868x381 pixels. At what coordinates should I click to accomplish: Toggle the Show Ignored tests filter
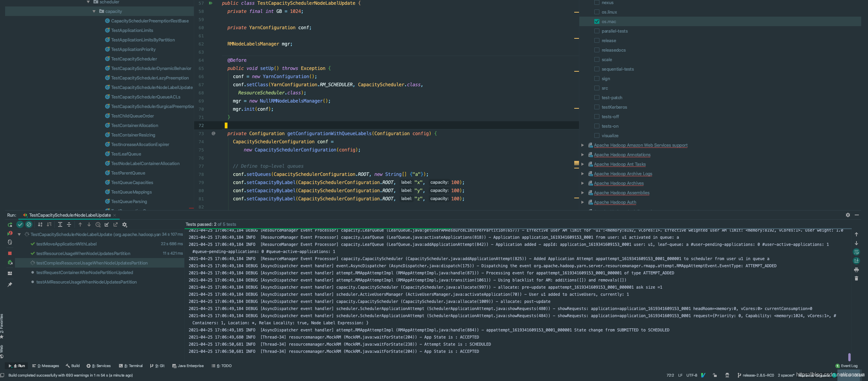(x=29, y=224)
